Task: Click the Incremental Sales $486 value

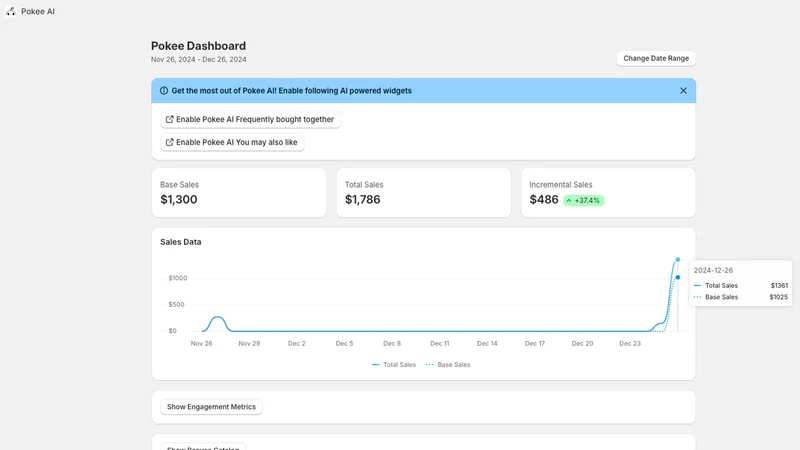Action: point(544,199)
